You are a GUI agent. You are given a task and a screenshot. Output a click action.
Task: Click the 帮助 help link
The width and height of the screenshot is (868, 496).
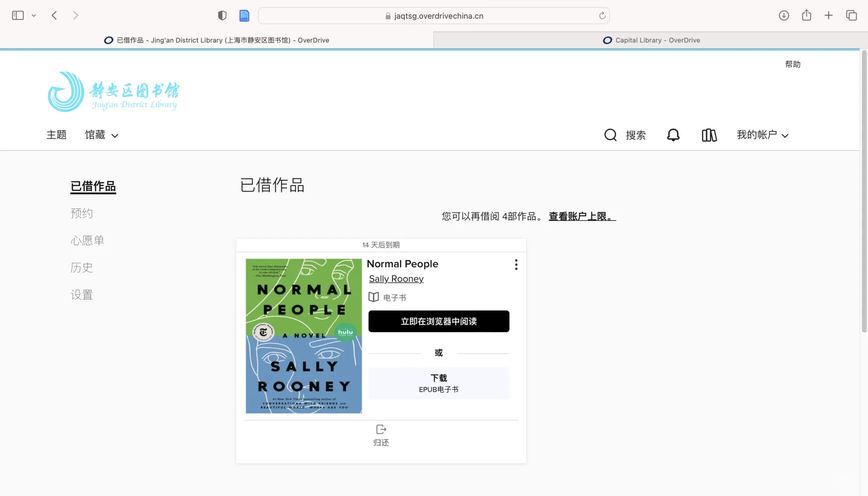pos(793,64)
